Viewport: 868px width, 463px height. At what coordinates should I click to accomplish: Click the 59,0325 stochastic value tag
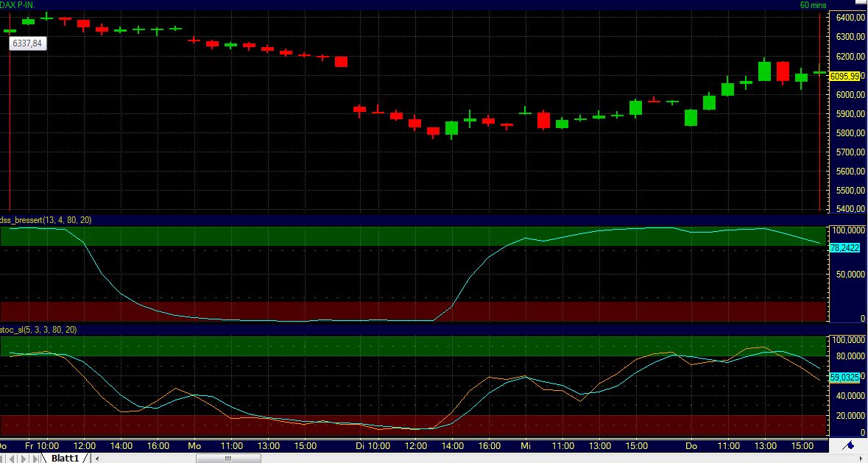point(844,378)
